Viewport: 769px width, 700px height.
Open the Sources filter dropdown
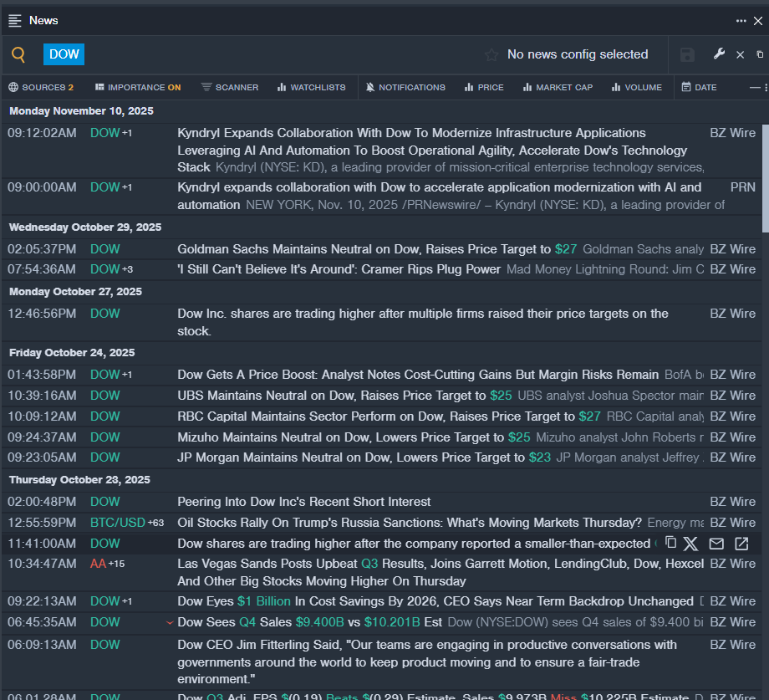coord(41,87)
